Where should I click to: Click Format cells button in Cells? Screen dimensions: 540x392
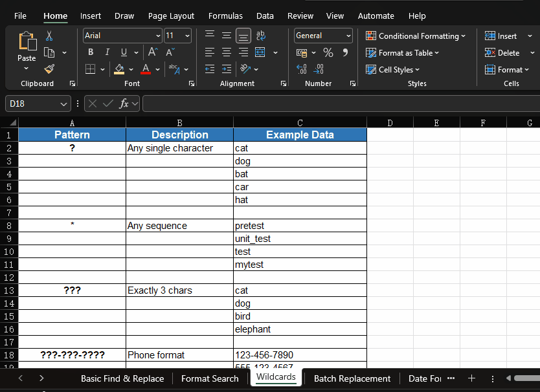point(506,69)
